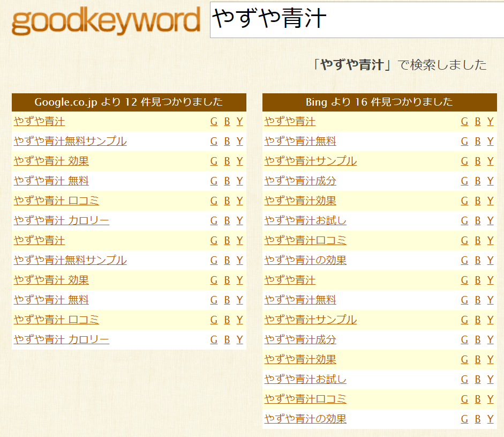
Task: Click G beside last やずや青汁の効果
Action: click(x=464, y=419)
